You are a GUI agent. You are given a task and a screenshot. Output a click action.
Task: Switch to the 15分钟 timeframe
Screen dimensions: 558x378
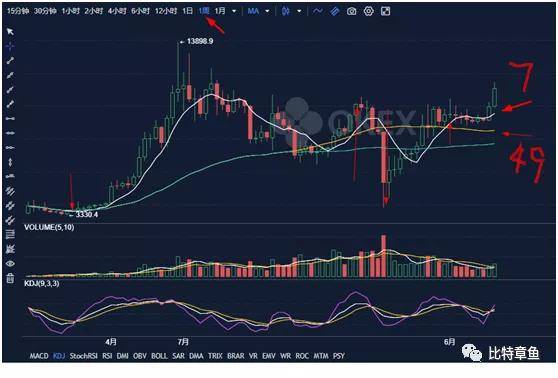tap(18, 11)
